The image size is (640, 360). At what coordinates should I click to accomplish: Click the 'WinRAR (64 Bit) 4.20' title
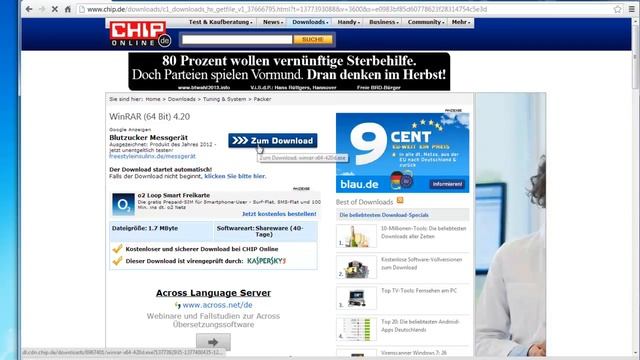point(149,116)
